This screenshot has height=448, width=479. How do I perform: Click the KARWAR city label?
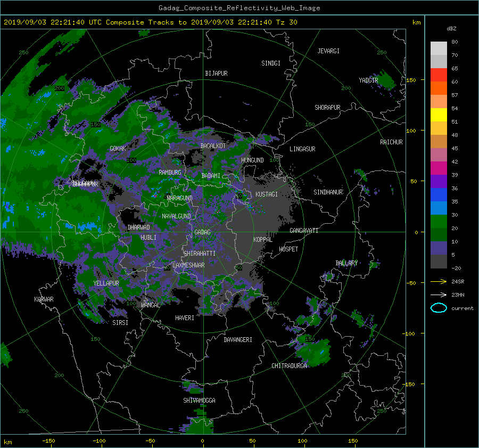tap(44, 299)
